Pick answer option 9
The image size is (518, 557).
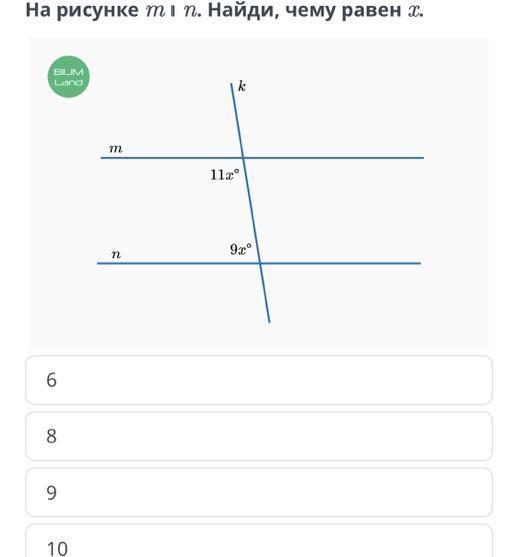coord(259,492)
